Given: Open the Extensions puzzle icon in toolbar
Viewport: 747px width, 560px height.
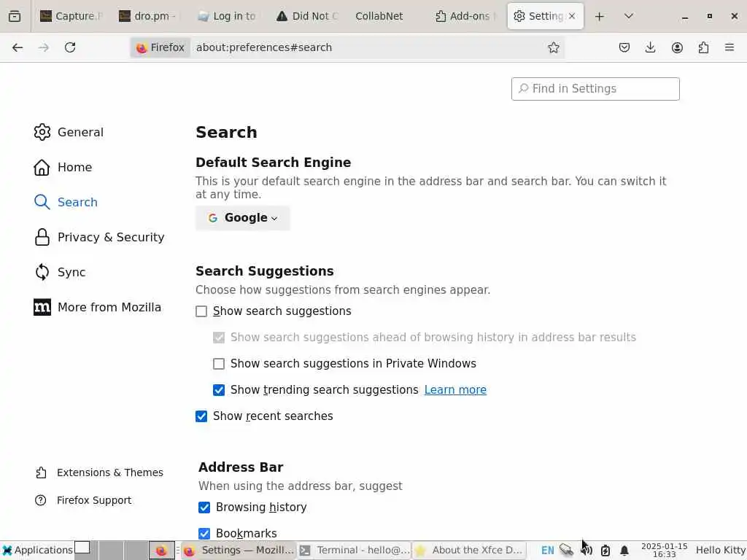Looking at the screenshot, I should (x=703, y=47).
